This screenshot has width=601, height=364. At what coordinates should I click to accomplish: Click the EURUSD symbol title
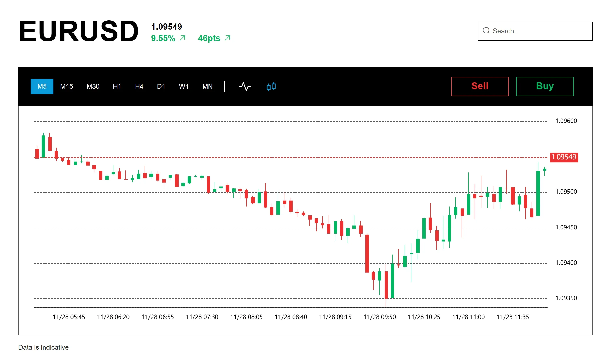[79, 31]
